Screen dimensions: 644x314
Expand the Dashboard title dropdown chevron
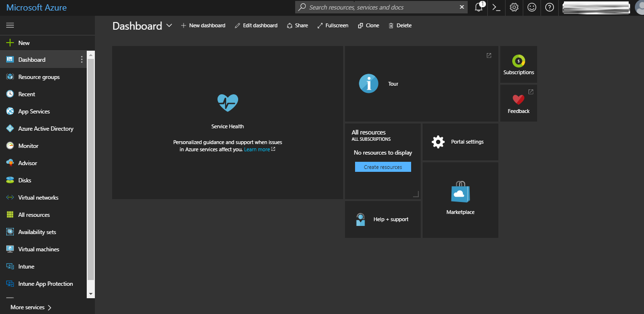point(169,26)
